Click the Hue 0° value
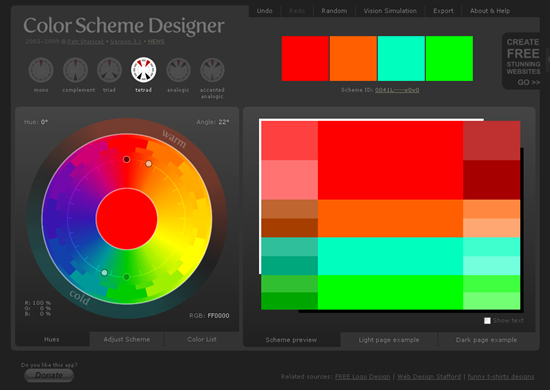The height and width of the screenshot is (390, 550). (x=44, y=122)
